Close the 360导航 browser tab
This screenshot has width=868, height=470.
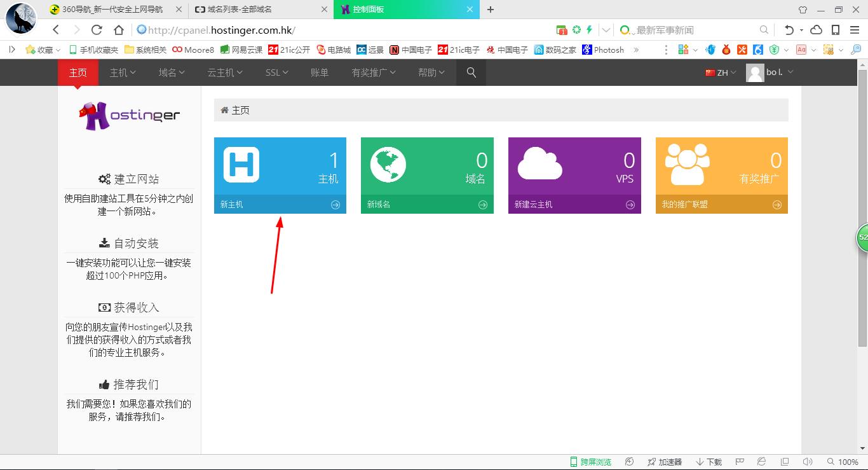click(179, 10)
